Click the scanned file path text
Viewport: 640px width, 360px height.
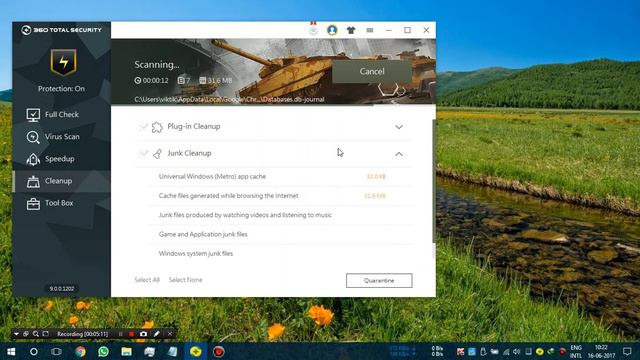[x=229, y=99]
